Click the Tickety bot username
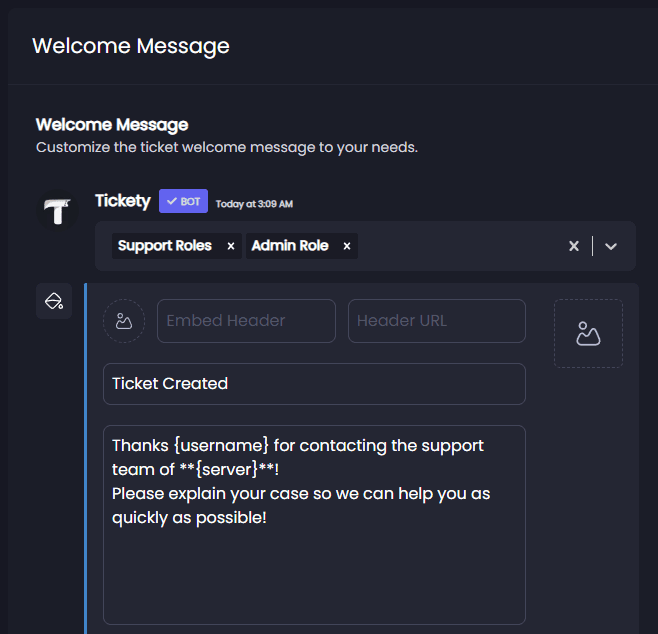 pyautogui.click(x=123, y=201)
